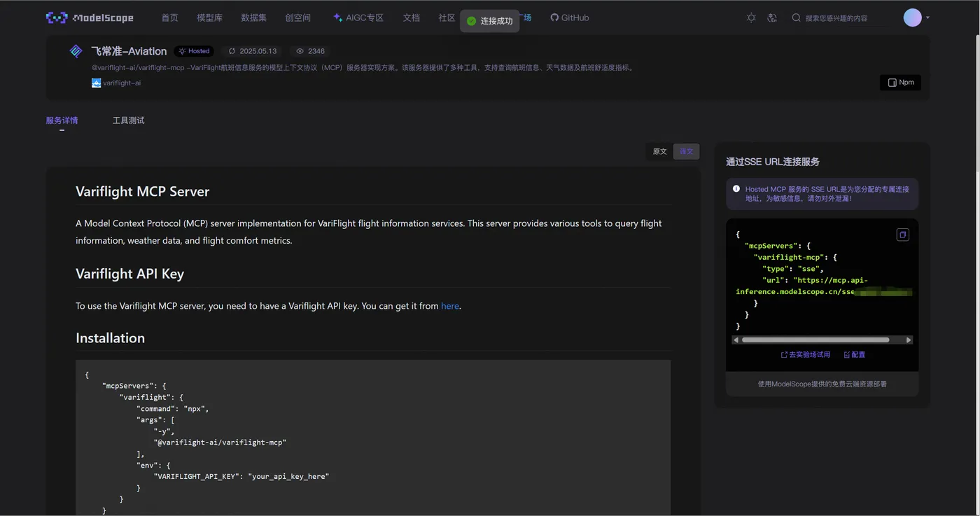Click the 'Installation' heading
This screenshot has width=980, height=516.
tap(111, 337)
